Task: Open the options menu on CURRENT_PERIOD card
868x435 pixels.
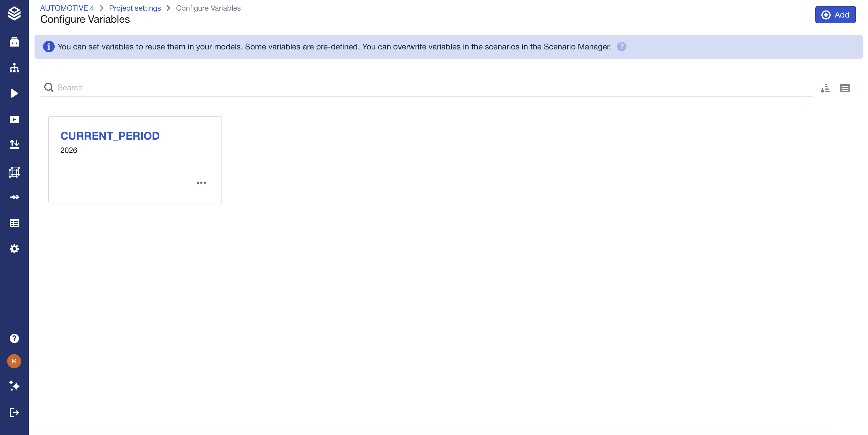Action: point(201,183)
